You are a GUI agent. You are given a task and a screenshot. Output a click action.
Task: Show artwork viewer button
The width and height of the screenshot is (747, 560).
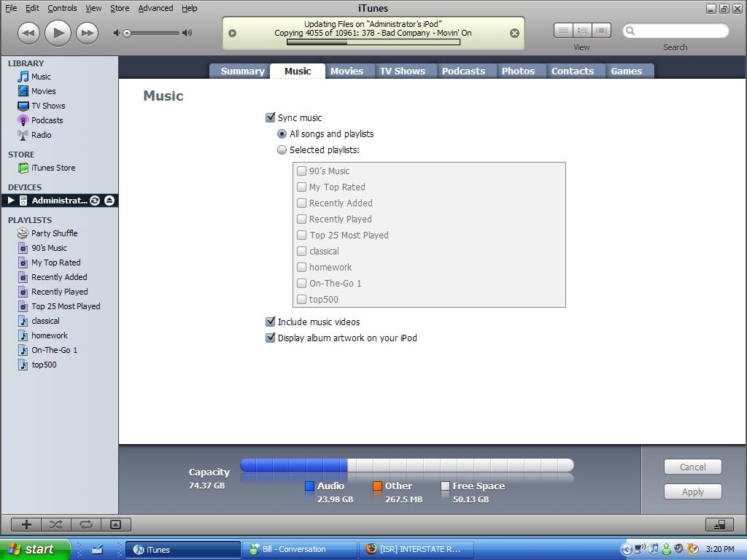(115, 524)
